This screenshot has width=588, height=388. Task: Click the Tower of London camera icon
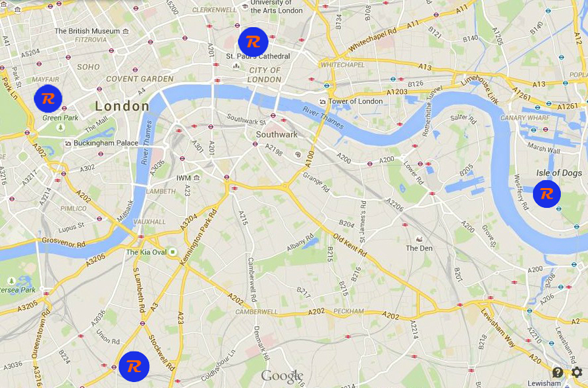click(x=322, y=101)
